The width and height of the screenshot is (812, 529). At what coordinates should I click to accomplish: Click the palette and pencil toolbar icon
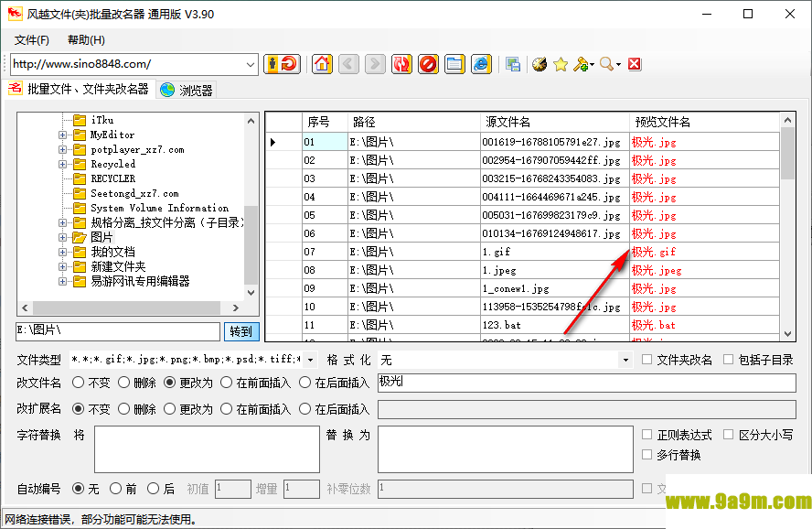tap(540, 64)
